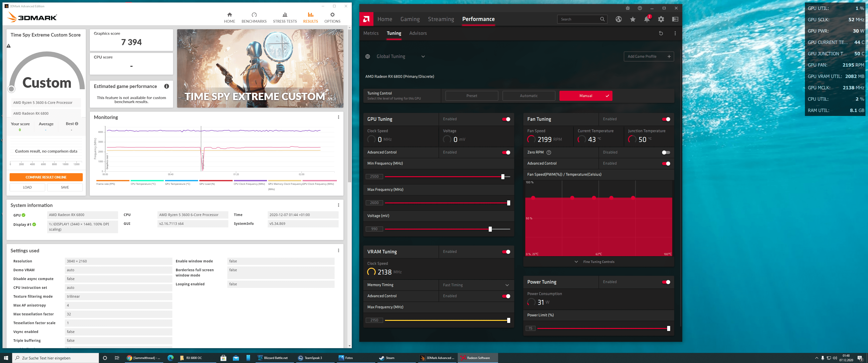Open Radeon Software web browser globe icon

pyautogui.click(x=619, y=19)
